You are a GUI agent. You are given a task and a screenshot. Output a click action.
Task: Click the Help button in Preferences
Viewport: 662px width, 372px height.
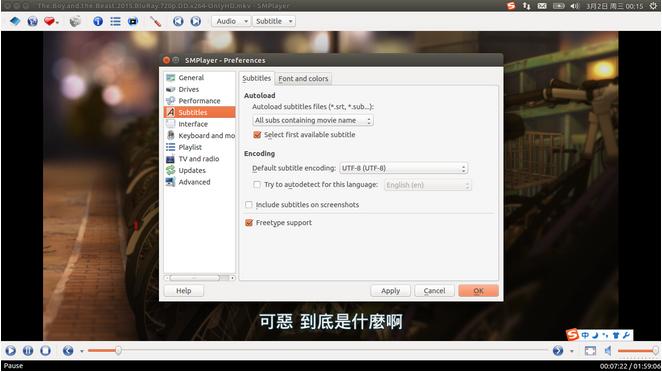coord(184,291)
